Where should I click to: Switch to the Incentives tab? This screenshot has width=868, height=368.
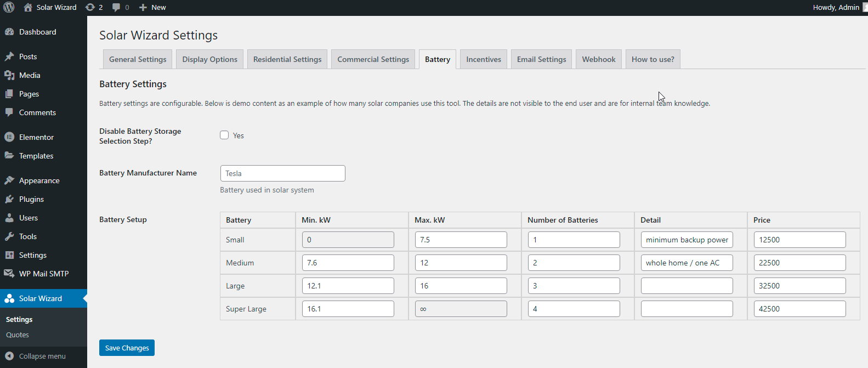click(x=483, y=59)
